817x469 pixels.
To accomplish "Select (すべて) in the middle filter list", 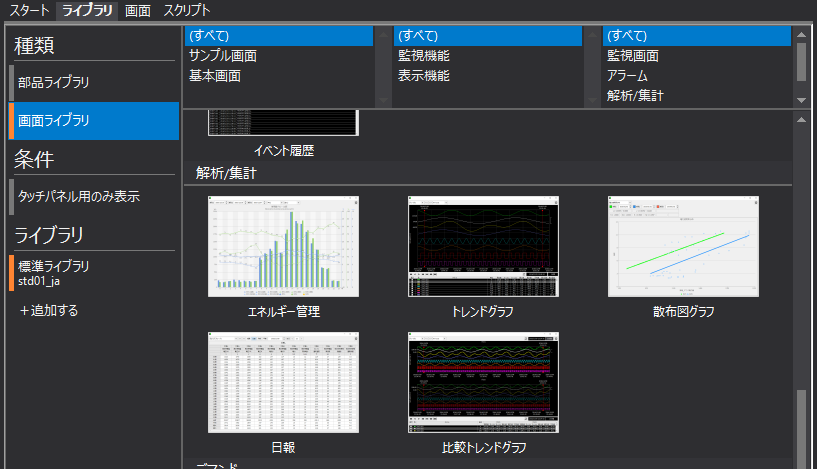I will 488,36.
